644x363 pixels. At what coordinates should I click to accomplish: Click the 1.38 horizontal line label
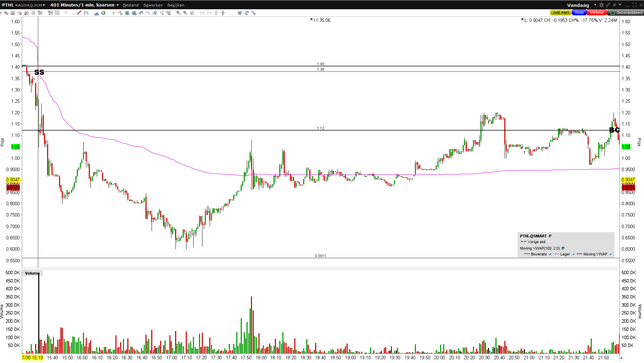[x=320, y=69]
